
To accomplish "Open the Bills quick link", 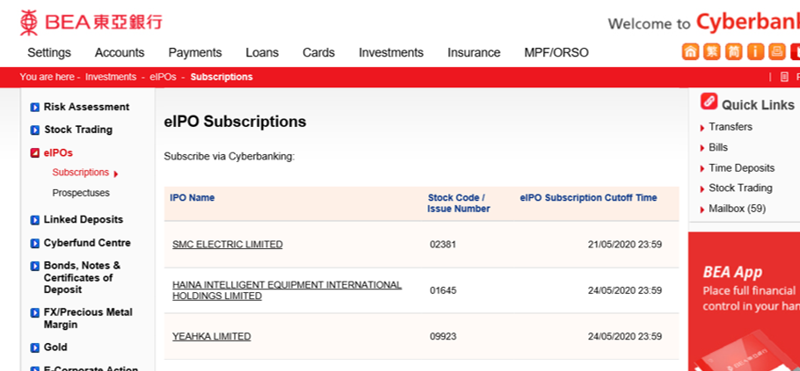I will [718, 147].
